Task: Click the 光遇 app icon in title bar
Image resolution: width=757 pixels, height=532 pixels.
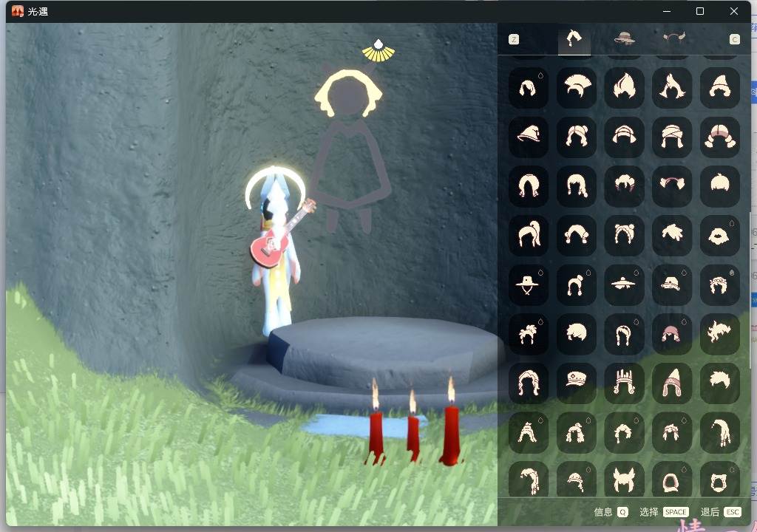Action: (x=18, y=11)
